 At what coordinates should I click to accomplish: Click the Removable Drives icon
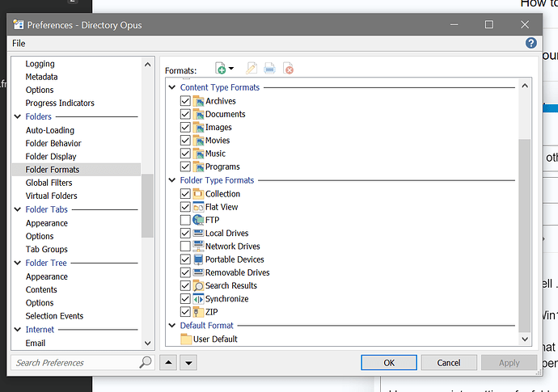tap(198, 272)
